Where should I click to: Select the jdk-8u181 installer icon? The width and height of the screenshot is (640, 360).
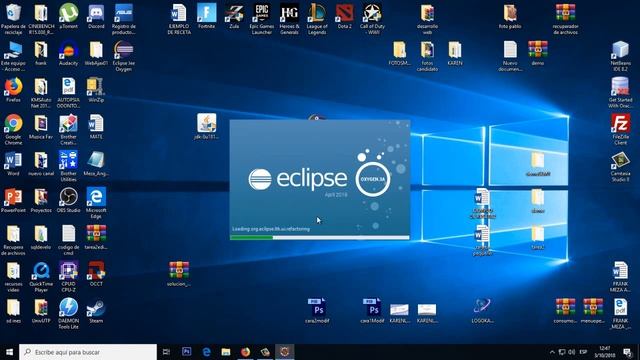207,127
